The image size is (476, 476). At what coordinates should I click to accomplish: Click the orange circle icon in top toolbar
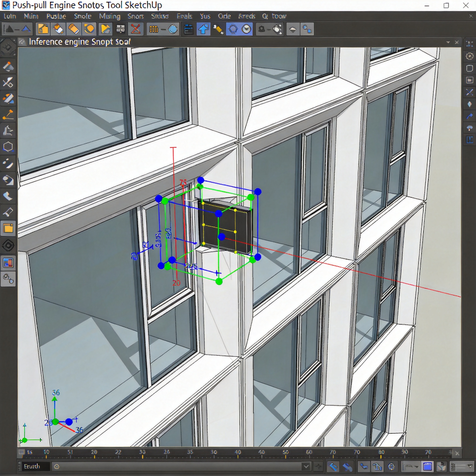click(89, 29)
